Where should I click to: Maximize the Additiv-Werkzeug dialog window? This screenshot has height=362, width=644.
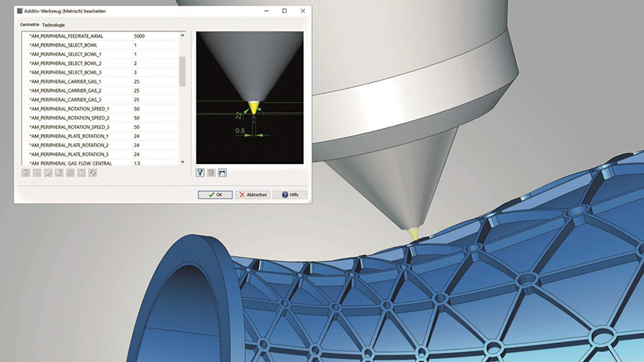[x=284, y=11]
